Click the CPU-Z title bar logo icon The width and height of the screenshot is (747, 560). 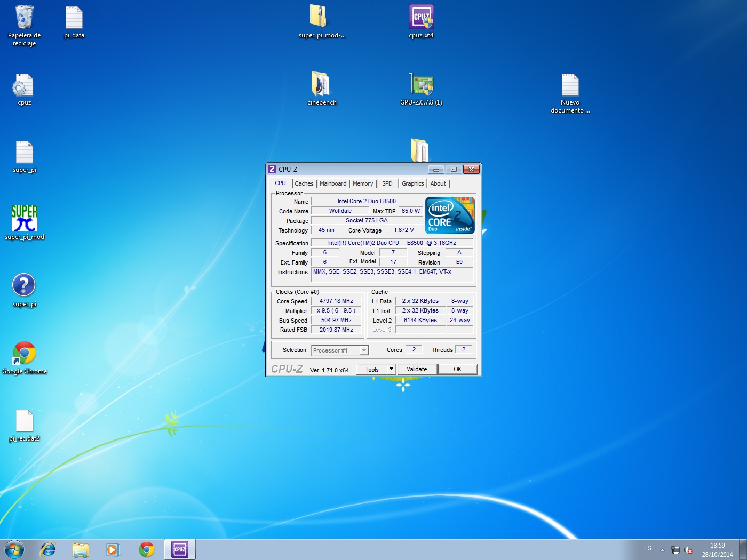pos(272,170)
